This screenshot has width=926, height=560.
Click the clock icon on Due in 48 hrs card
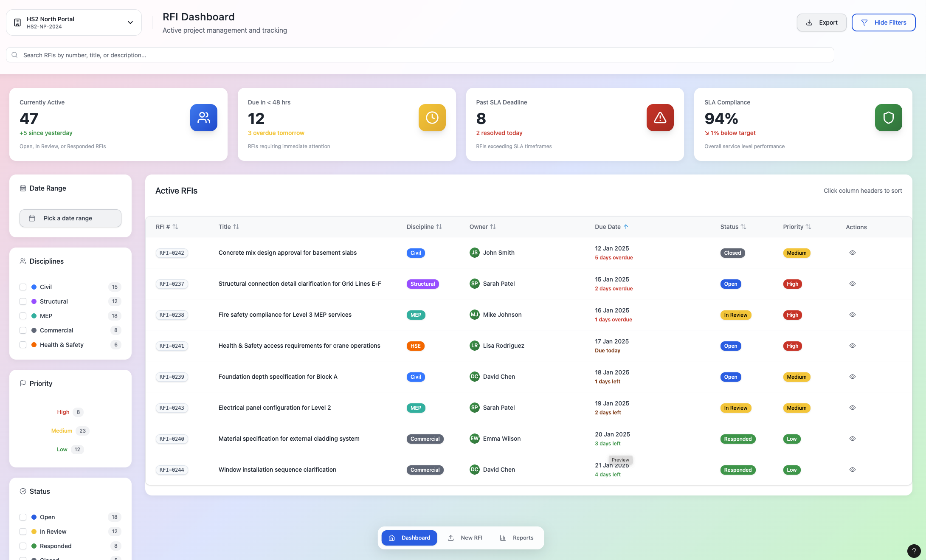click(432, 118)
